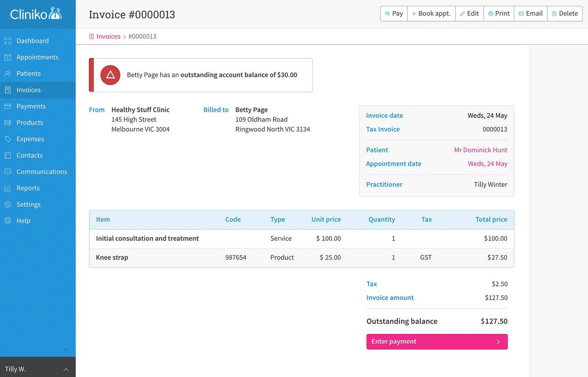Click the outstanding balance warning banner

pos(200,75)
